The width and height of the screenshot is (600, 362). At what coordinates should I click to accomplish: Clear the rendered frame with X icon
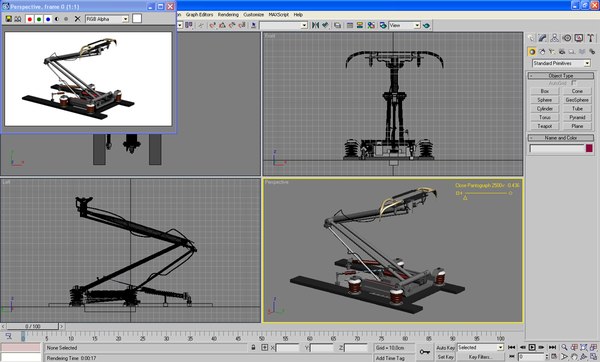78,19
